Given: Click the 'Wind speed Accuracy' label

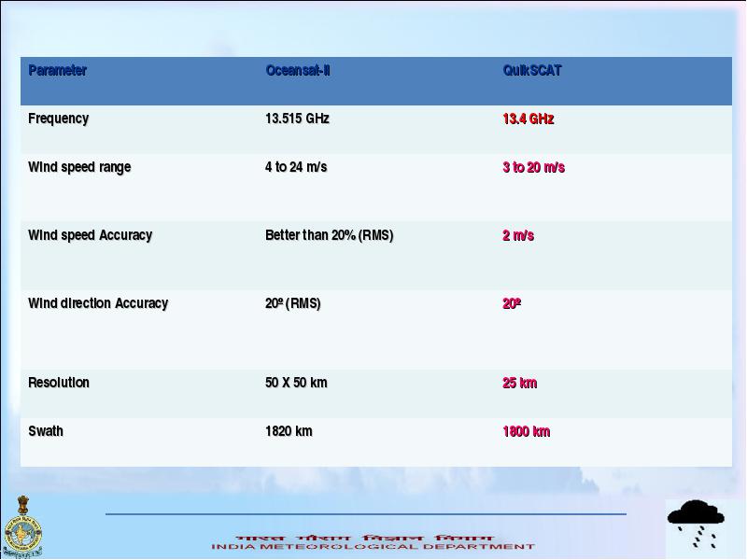Looking at the screenshot, I should click(x=90, y=235).
